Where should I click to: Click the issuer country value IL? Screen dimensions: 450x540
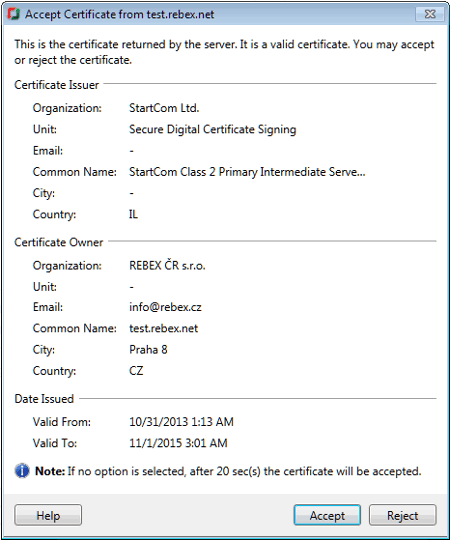[x=133, y=214]
